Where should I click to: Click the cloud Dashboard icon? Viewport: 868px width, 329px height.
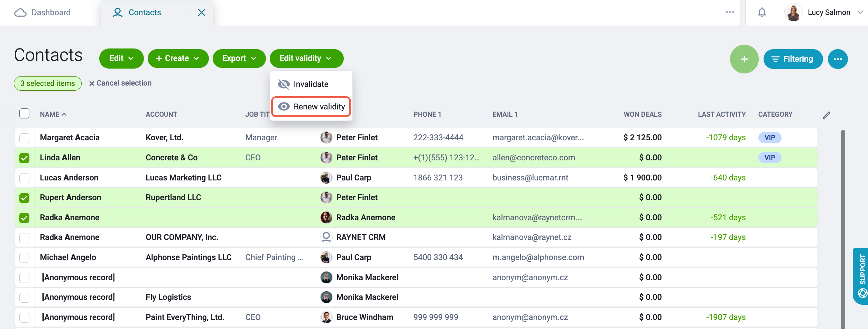pos(20,12)
